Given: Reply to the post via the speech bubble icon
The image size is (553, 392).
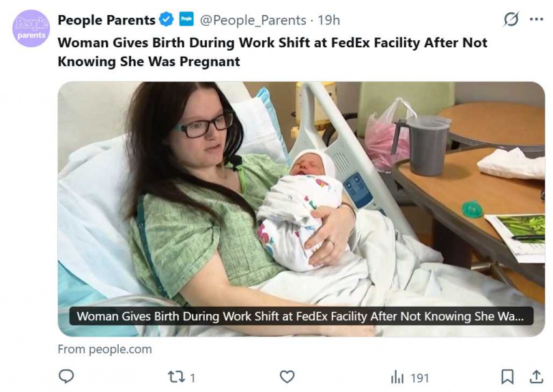Looking at the screenshot, I should tap(66, 376).
